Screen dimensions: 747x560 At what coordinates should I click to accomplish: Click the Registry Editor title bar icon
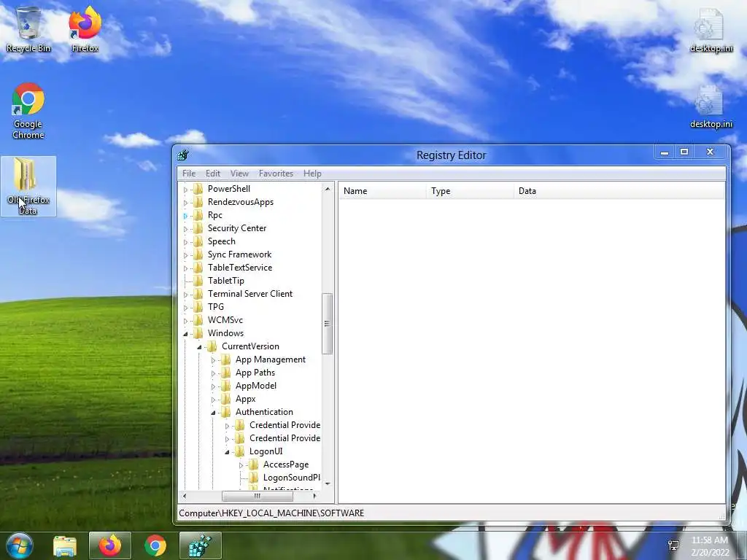click(183, 155)
